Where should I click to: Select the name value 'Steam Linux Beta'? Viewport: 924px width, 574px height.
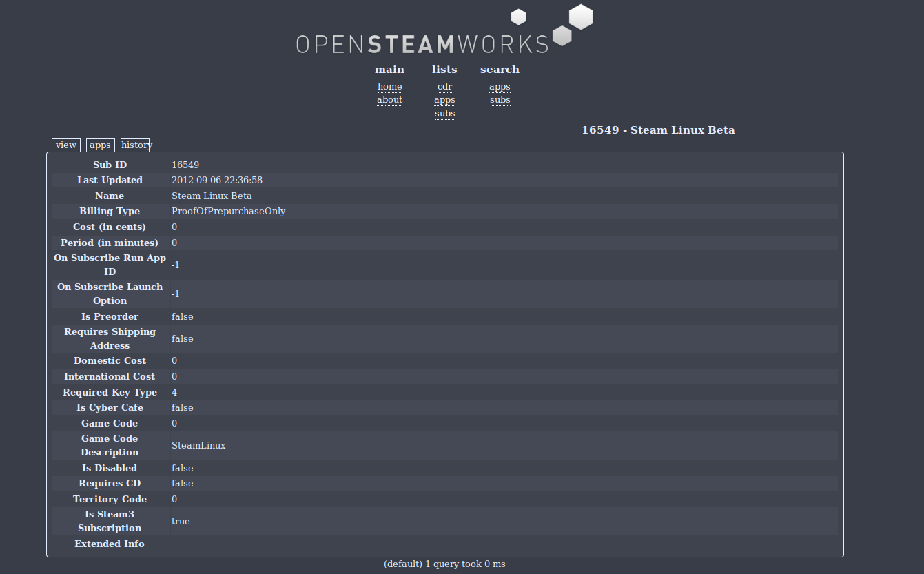(x=212, y=196)
